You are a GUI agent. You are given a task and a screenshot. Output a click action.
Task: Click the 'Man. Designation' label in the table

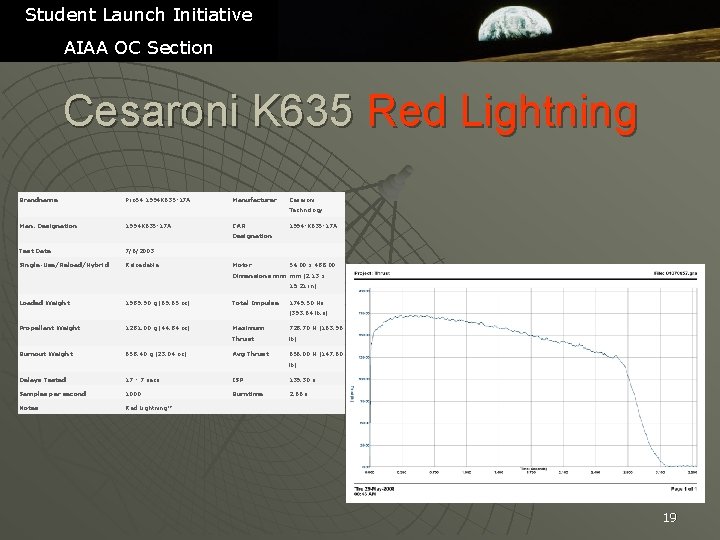[x=48, y=226]
